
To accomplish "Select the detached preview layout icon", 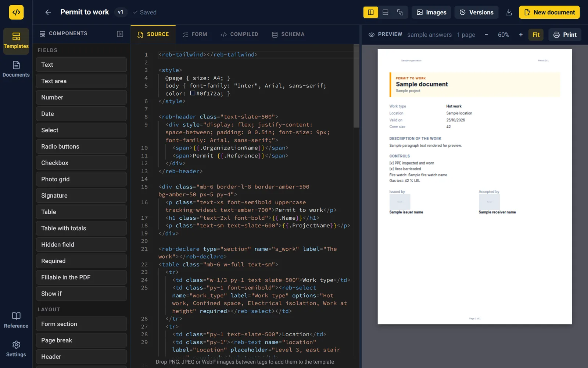I will tap(400, 12).
